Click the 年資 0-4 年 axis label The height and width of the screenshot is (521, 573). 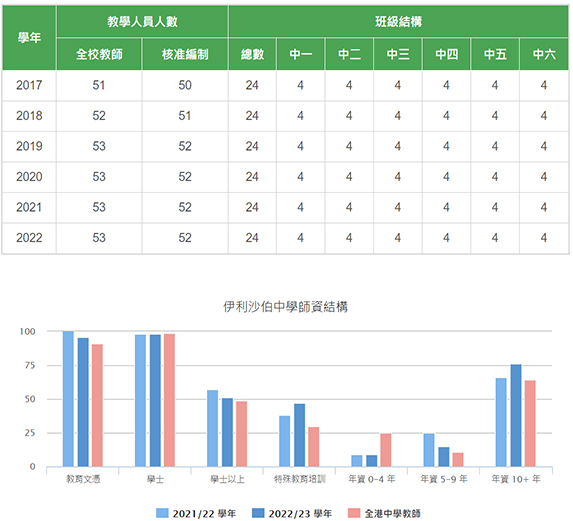[372, 479]
